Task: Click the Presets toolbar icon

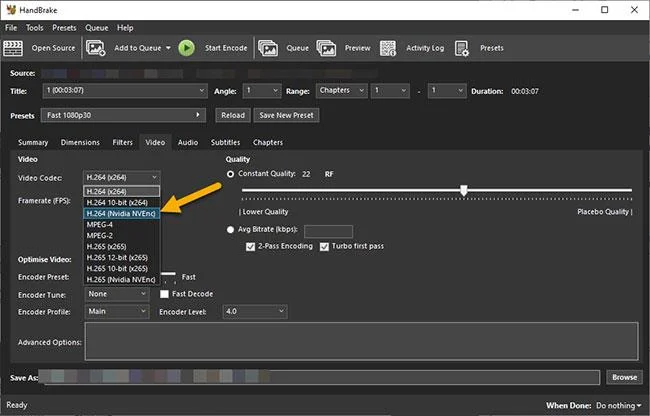Action: pos(461,48)
